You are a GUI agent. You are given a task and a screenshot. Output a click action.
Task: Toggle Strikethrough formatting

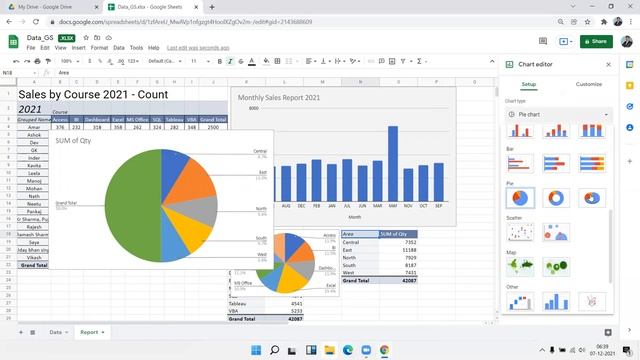[x=241, y=61]
